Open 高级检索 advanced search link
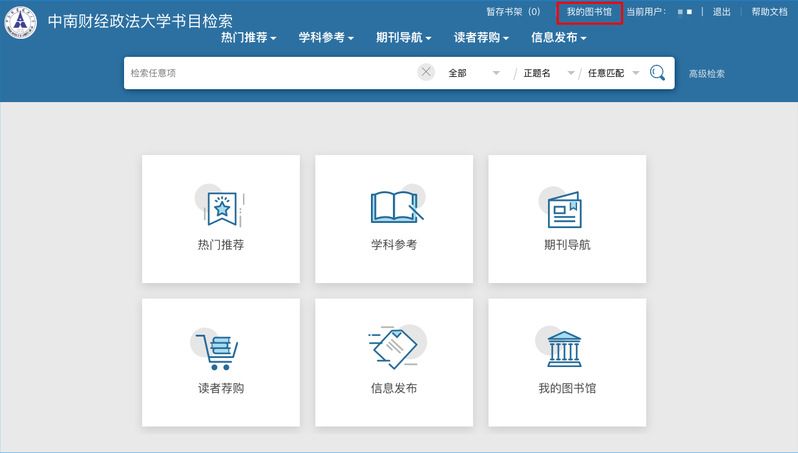798x453 pixels. coord(706,74)
